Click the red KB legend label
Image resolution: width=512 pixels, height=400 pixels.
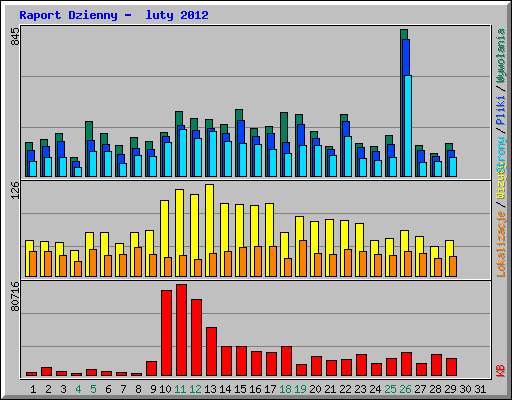click(501, 371)
